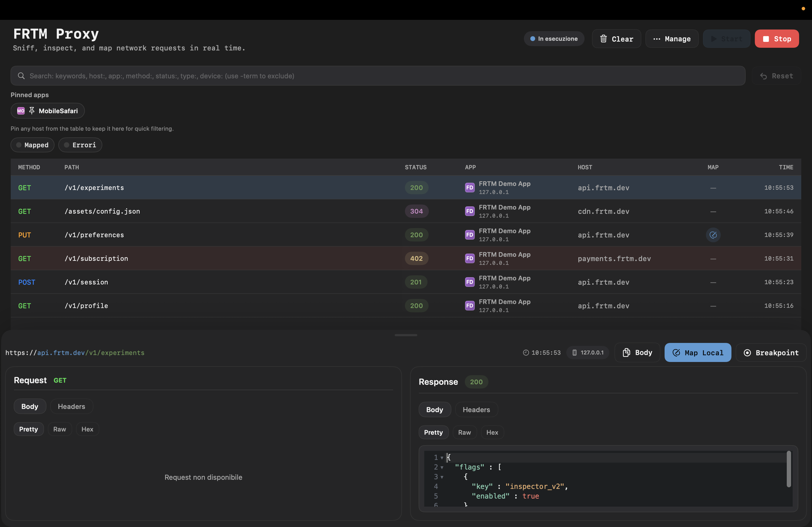Click the search magnifier icon
This screenshot has height=527, width=812.
click(21, 76)
